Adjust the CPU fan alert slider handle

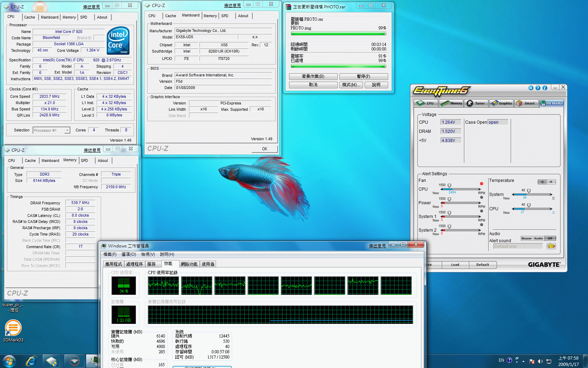[449, 185]
